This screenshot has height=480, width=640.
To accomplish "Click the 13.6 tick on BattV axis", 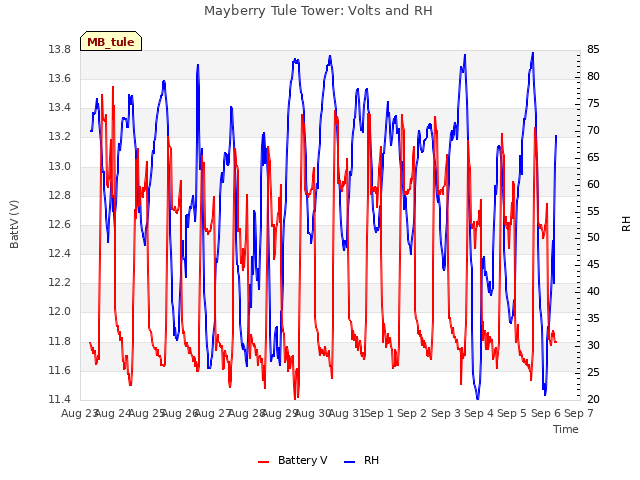I will tap(60, 78).
